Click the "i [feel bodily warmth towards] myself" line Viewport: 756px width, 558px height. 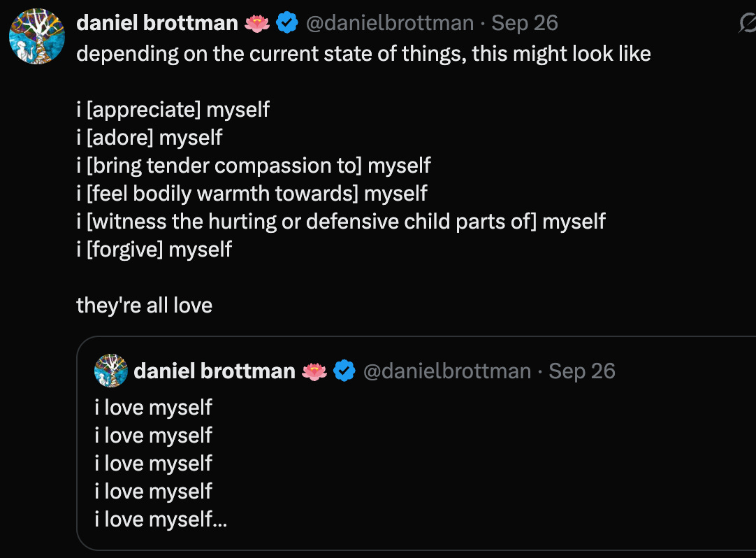tap(252, 194)
